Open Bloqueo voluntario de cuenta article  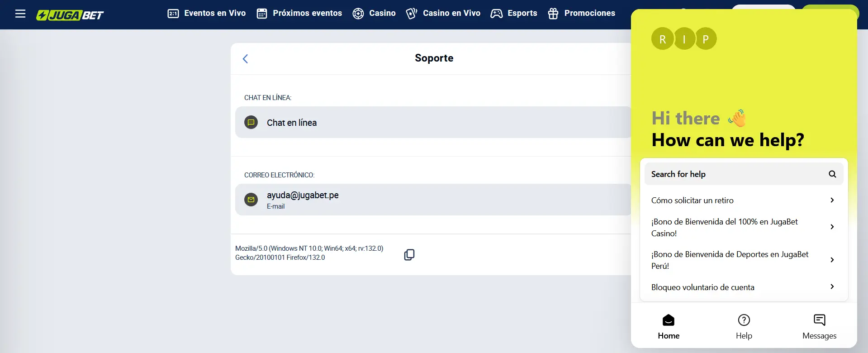(744, 287)
